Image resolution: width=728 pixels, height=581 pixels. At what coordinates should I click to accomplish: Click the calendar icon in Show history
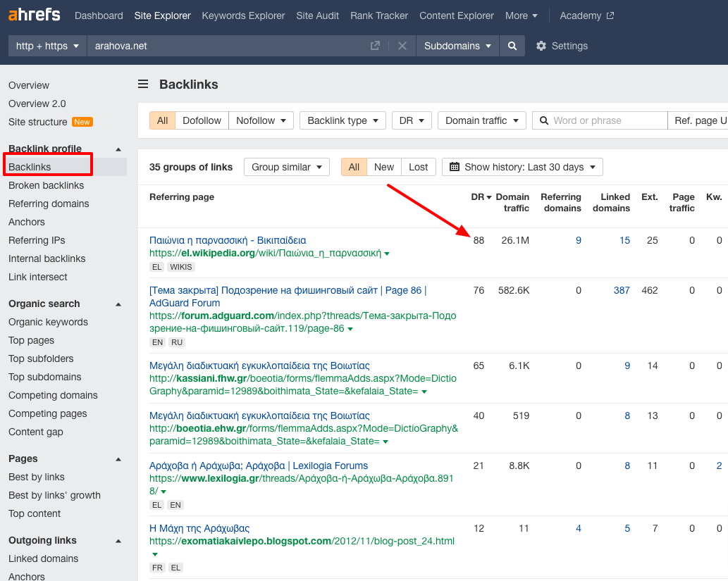455,167
